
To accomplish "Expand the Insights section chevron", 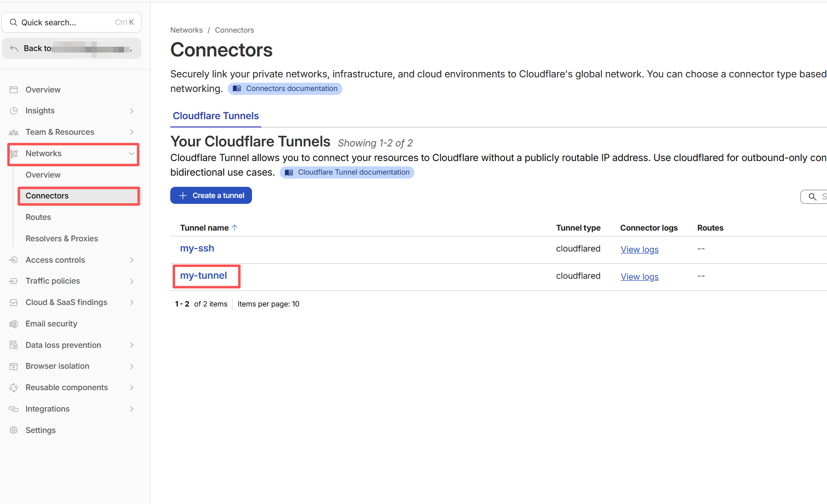I will pos(132,111).
